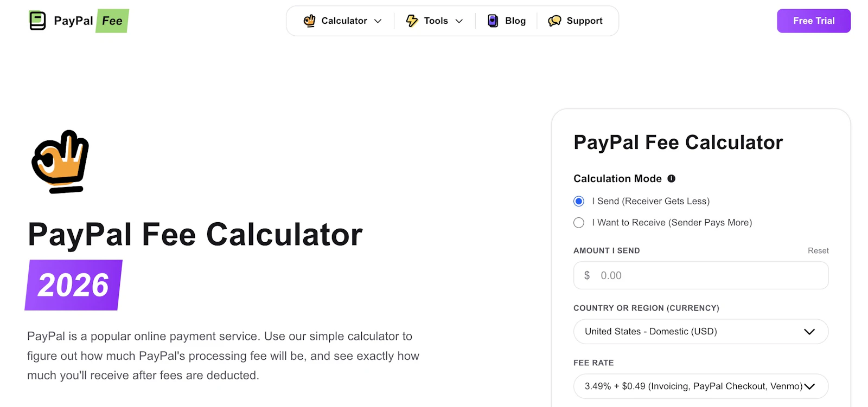Click the chat bubble Support icon
Image resolution: width=868 pixels, height=407 pixels.
(554, 21)
